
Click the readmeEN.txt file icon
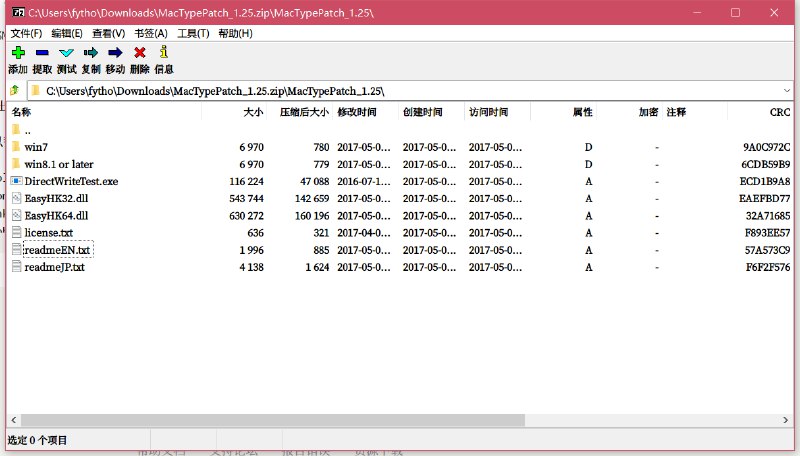point(16,249)
